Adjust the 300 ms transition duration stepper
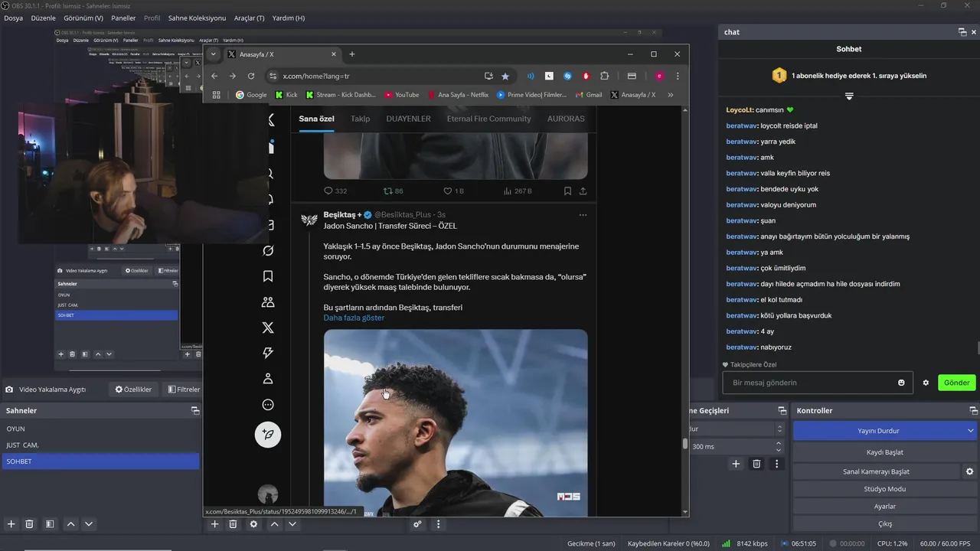 pyautogui.click(x=779, y=446)
